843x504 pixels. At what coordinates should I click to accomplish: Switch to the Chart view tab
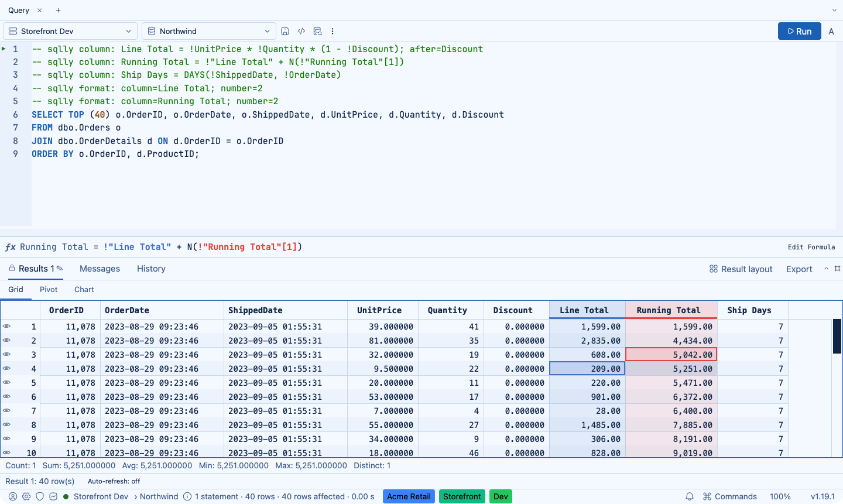(x=84, y=289)
